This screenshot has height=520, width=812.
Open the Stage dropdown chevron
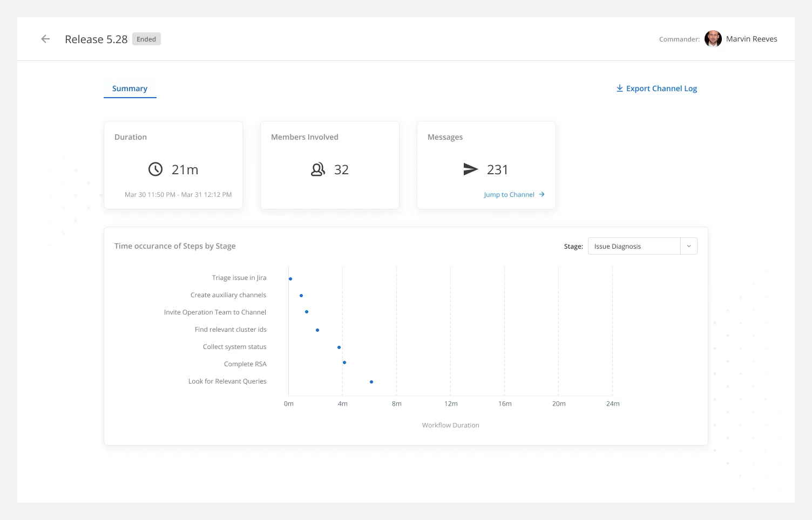point(689,246)
